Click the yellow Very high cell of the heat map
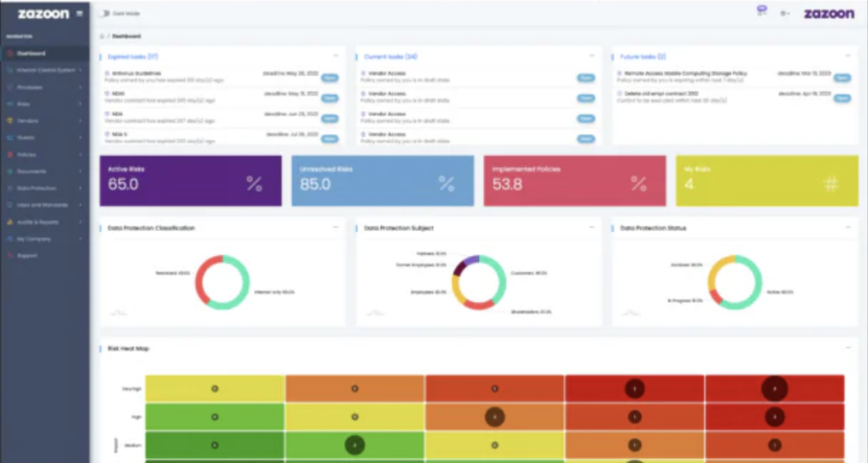 tap(214, 388)
